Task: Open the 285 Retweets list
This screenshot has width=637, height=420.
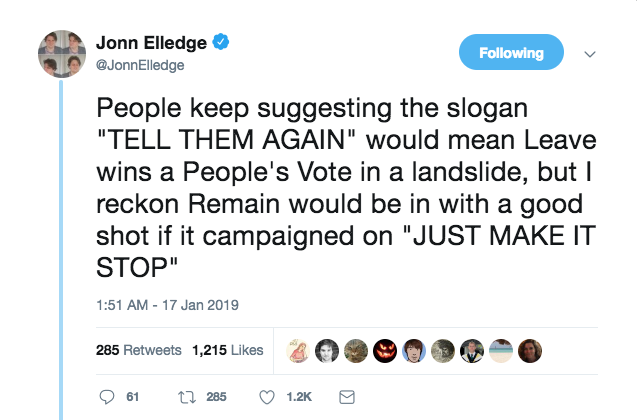Action: pyautogui.click(x=138, y=350)
